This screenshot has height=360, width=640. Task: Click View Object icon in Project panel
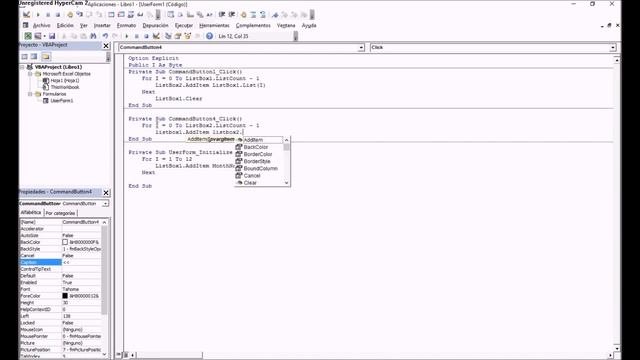(x=34, y=56)
